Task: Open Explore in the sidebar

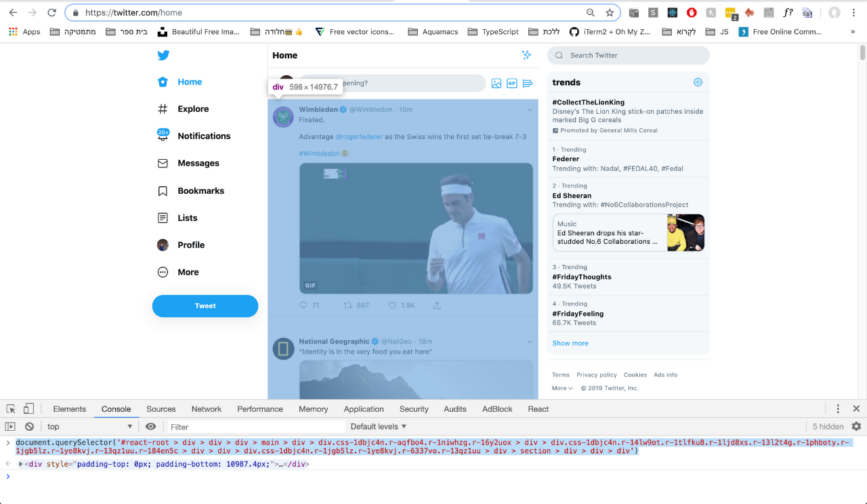Action: click(184, 109)
